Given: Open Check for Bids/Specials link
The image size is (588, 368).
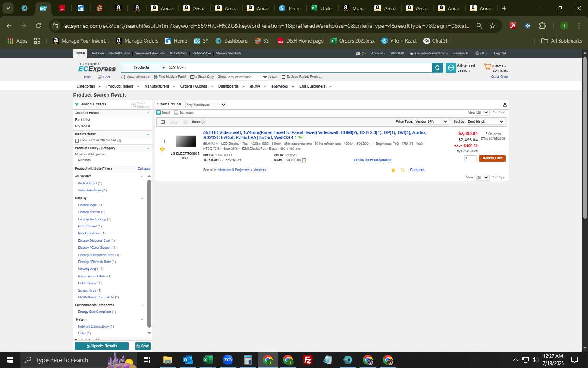Looking at the screenshot, I should point(372,160).
